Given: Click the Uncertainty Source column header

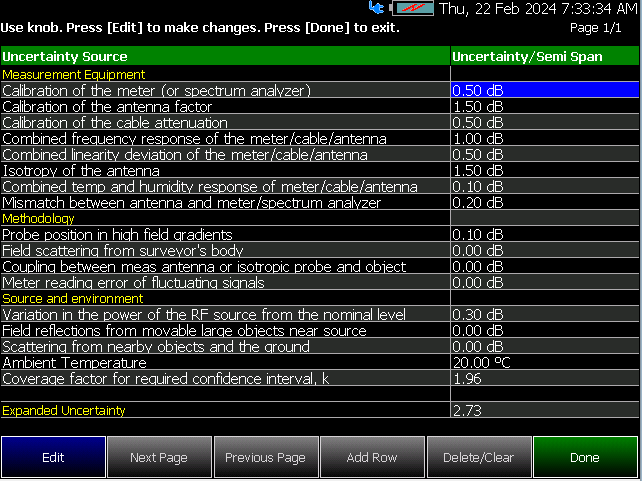Looking at the screenshot, I should (225, 56).
